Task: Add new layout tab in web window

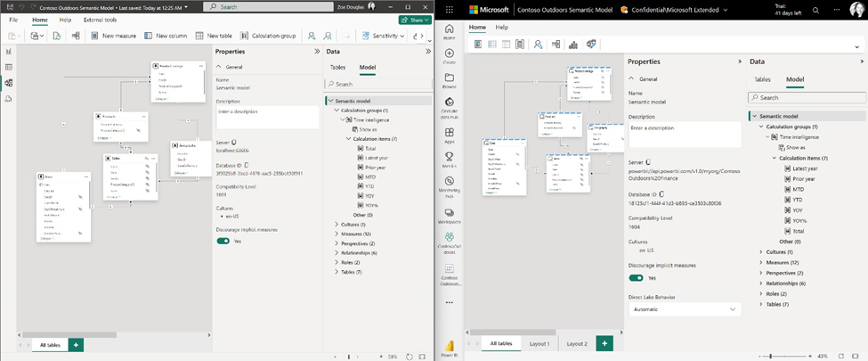Action: [604, 344]
